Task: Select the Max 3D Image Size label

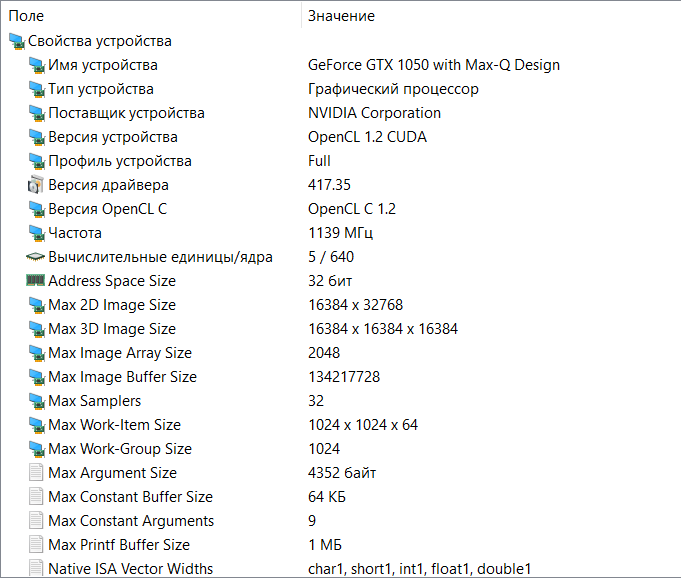Action: (112, 329)
